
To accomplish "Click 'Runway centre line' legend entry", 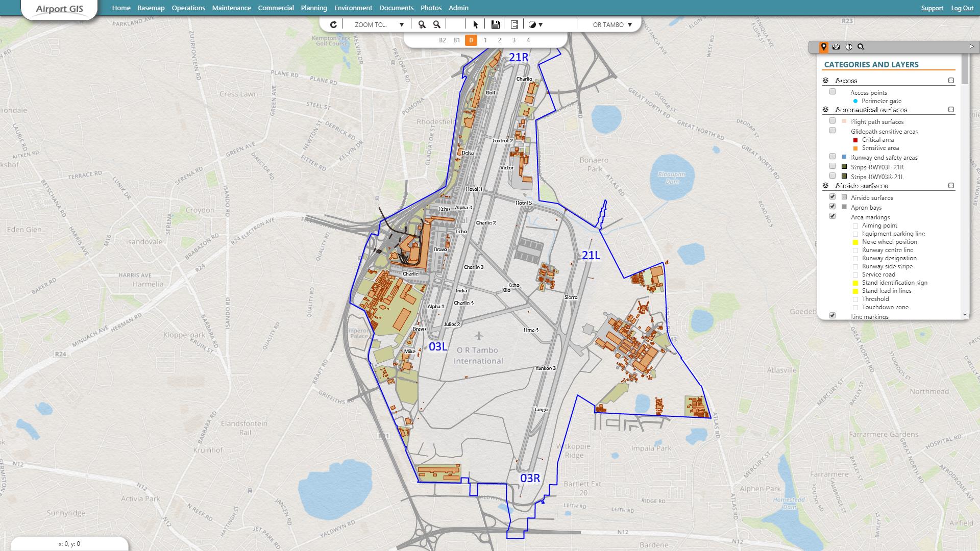I will tap(888, 250).
